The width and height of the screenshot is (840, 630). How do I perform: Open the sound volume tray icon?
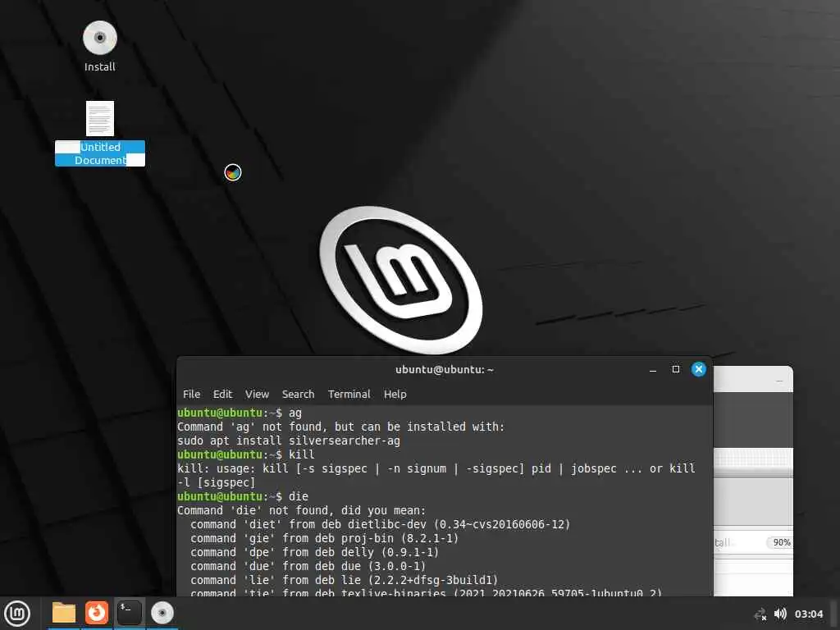pyautogui.click(x=780, y=614)
